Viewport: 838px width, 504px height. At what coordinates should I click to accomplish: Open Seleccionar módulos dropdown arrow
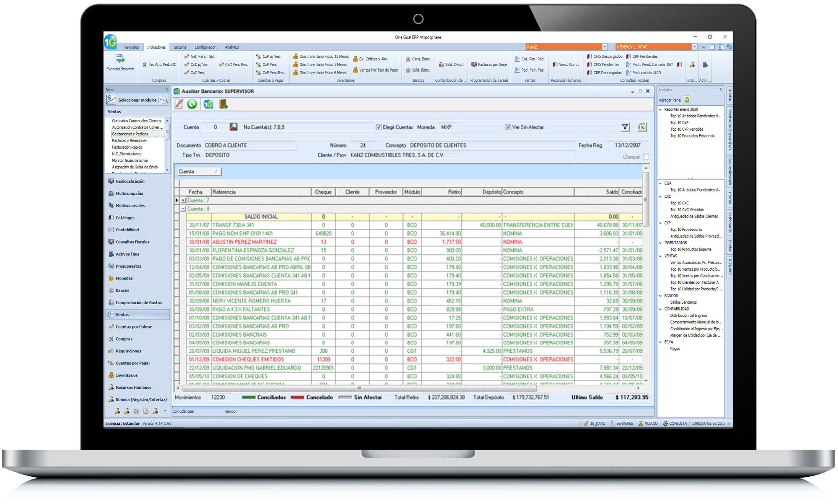tap(160, 100)
